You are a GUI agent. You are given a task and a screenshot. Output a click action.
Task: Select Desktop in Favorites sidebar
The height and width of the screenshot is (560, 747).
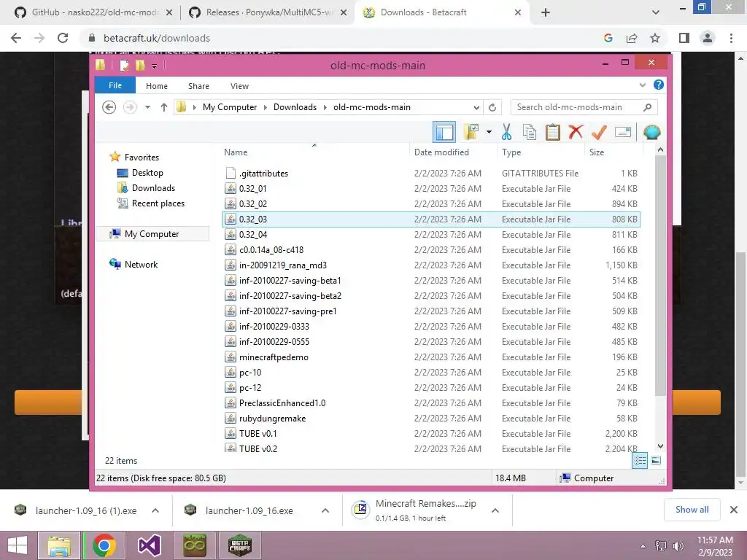pyautogui.click(x=147, y=172)
